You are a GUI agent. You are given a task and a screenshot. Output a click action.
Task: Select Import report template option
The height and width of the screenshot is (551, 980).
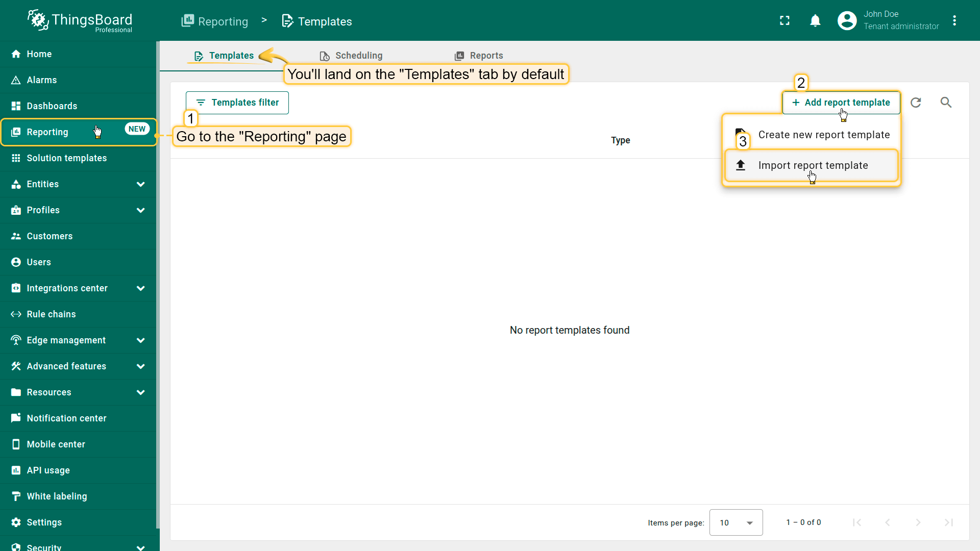[813, 165]
